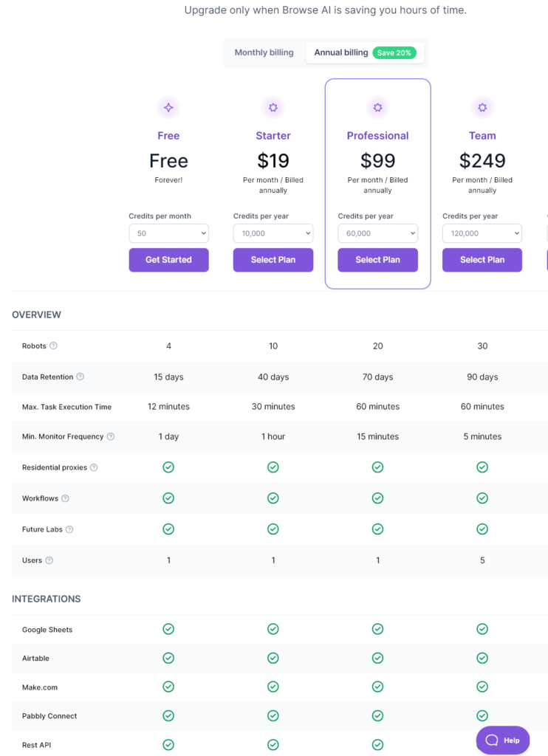
Task: Expand the Free plan credits dropdown
Action: (x=169, y=233)
